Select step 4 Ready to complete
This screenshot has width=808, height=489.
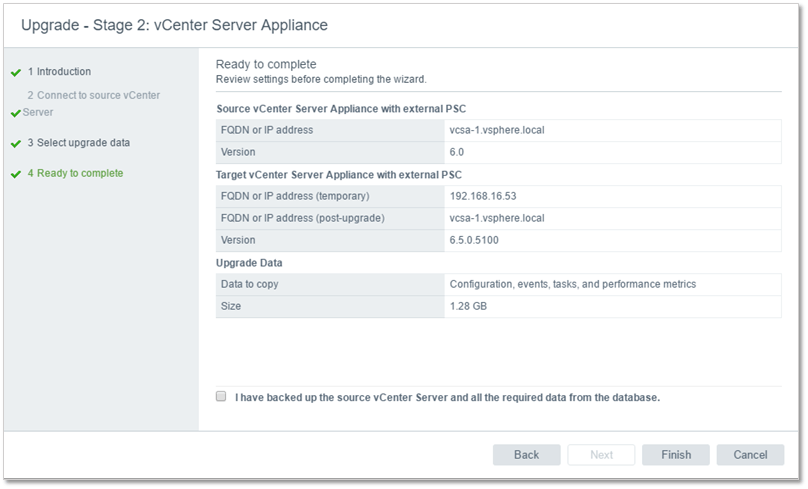point(75,173)
